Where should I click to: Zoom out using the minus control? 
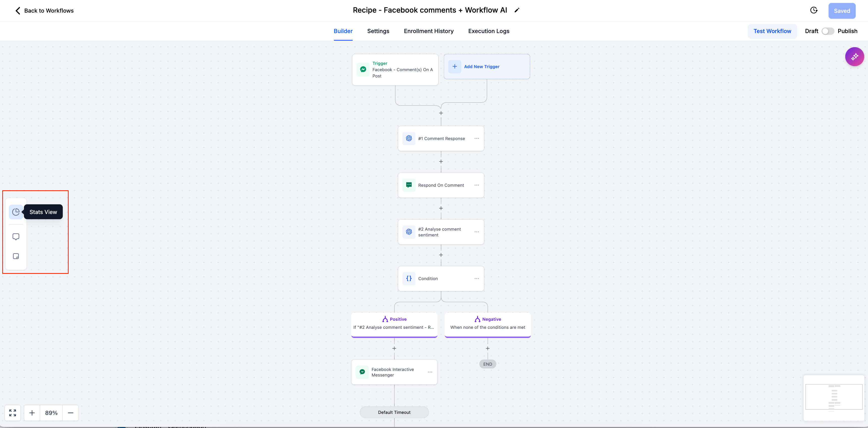click(70, 413)
